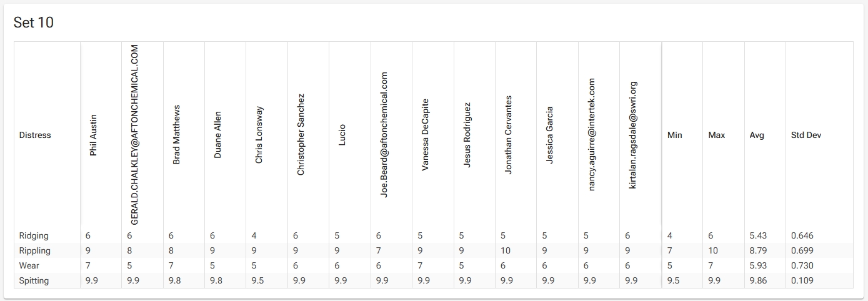The width and height of the screenshot is (868, 301).
Task: Select the Christopher Sanchez column header
Action: tap(301, 135)
